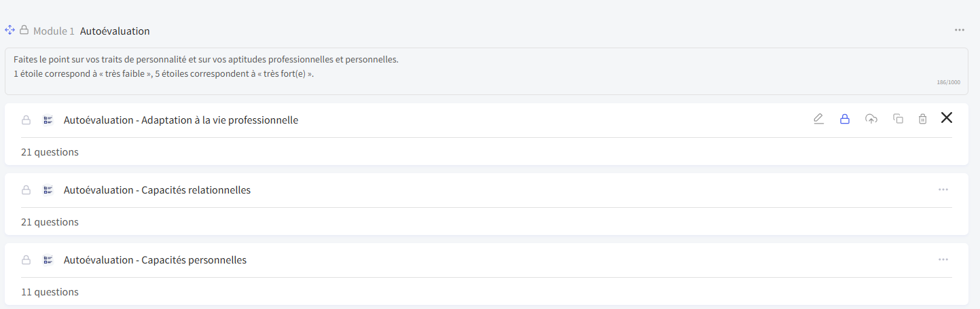This screenshot has width=980, height=309.
Task: Open Autoévaluation - Capacités relationnelles title
Action: click(x=157, y=190)
